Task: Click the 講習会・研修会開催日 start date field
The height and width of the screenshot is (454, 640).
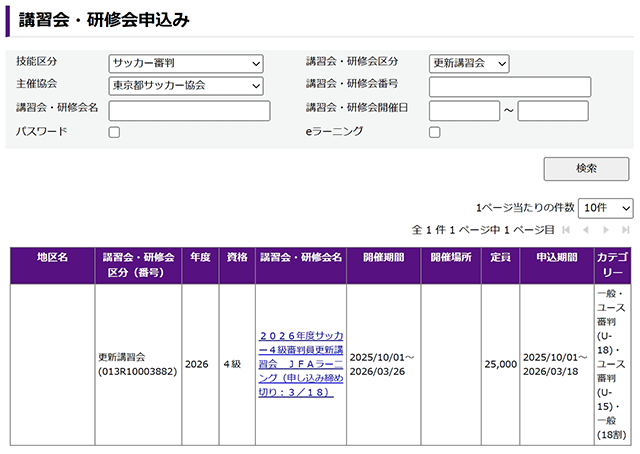Action: (463, 110)
